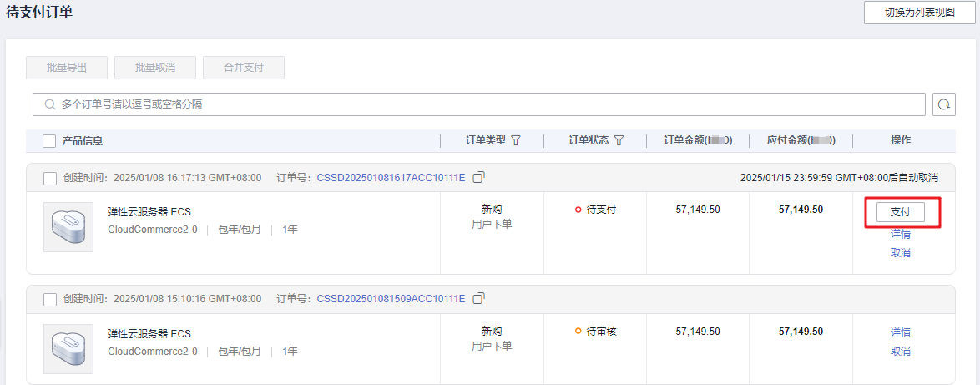The height and width of the screenshot is (385, 980).
Task: Click the order number search field
Action: (x=484, y=104)
